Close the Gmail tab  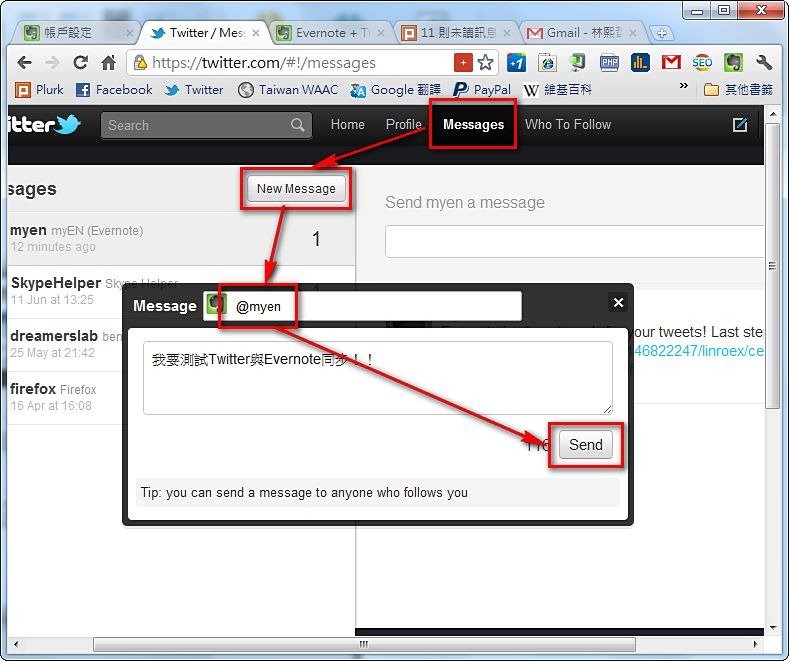[633, 33]
